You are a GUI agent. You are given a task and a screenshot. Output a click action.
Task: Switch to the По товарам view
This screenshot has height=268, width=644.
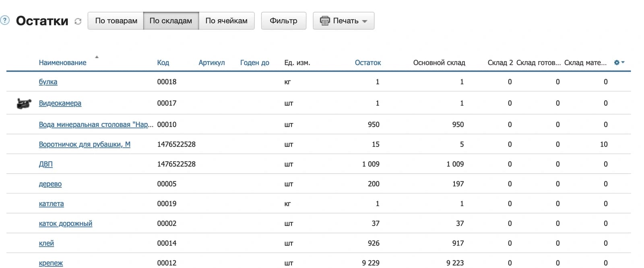(x=116, y=21)
